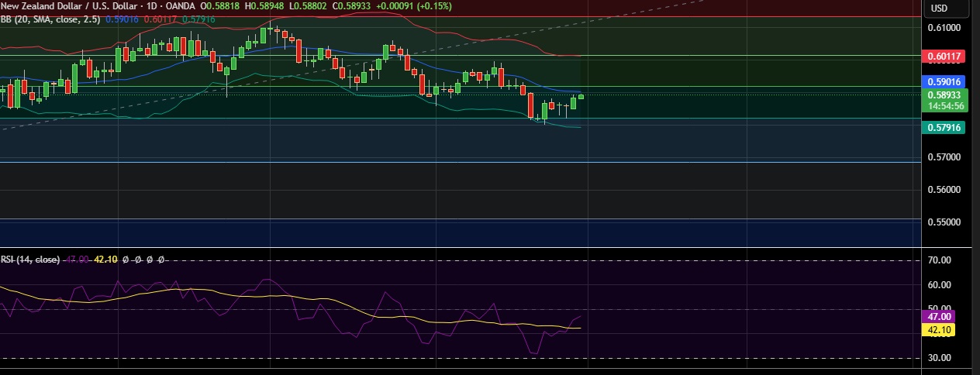Image resolution: width=980 pixels, height=375 pixels.
Task: Click the 0.57916 lower band price label
Action: [x=944, y=127]
